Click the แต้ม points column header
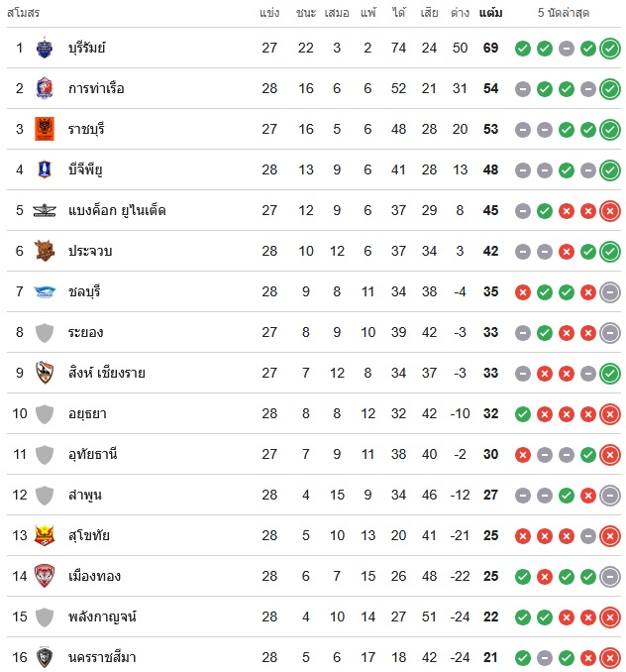The image size is (626, 672). pyautogui.click(x=490, y=13)
